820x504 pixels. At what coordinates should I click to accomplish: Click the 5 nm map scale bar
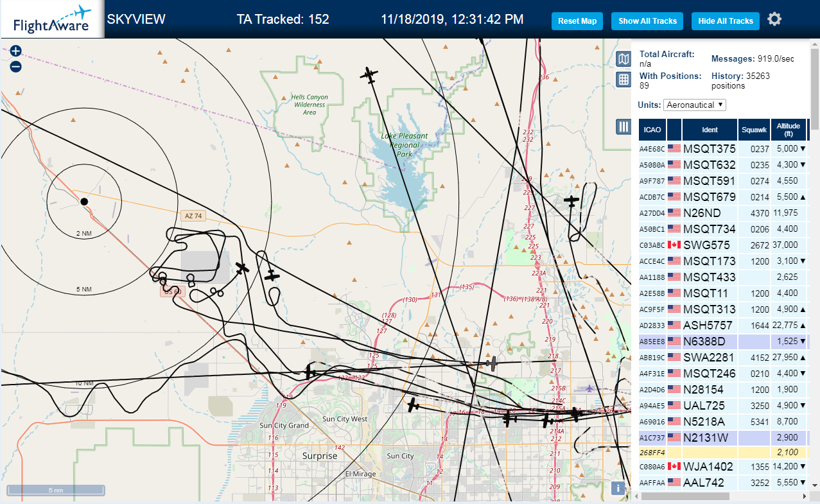click(56, 491)
